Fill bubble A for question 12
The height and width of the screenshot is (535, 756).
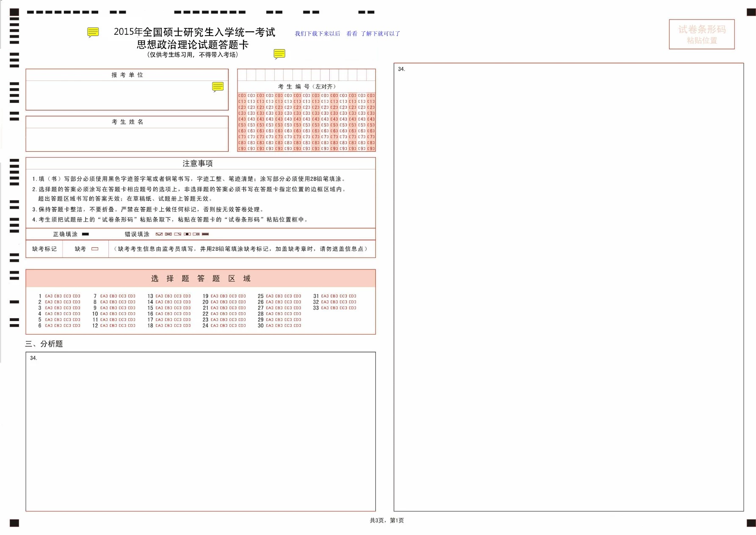104,326
